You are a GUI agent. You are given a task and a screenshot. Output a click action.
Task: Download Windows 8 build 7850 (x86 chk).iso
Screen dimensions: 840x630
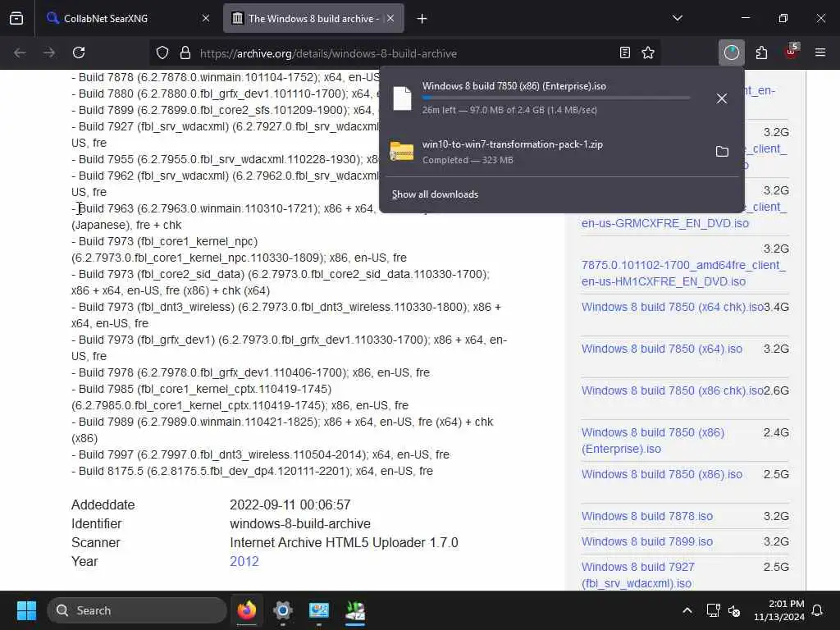click(x=673, y=390)
